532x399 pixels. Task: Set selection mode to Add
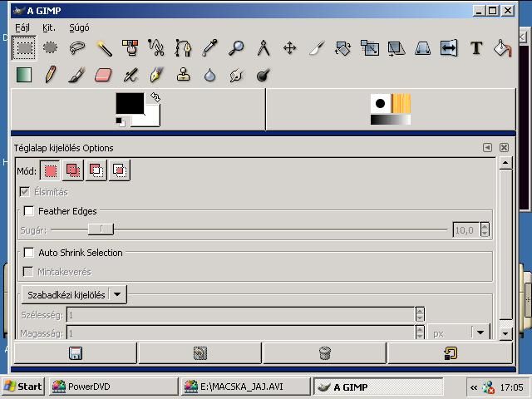[73, 170]
